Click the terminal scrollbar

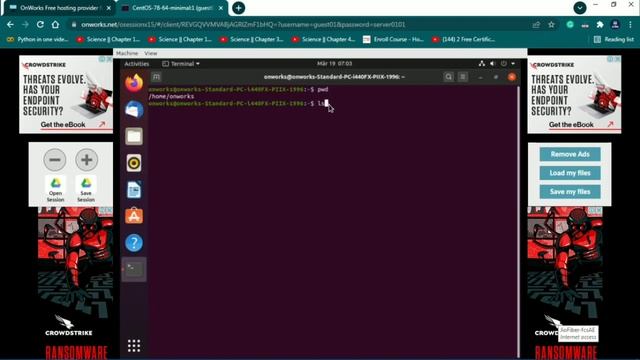click(x=519, y=222)
